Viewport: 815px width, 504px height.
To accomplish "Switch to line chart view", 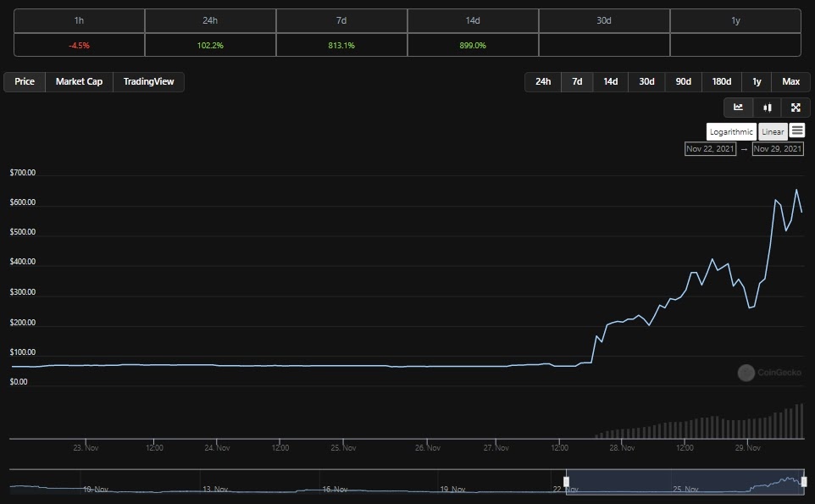I will point(738,108).
